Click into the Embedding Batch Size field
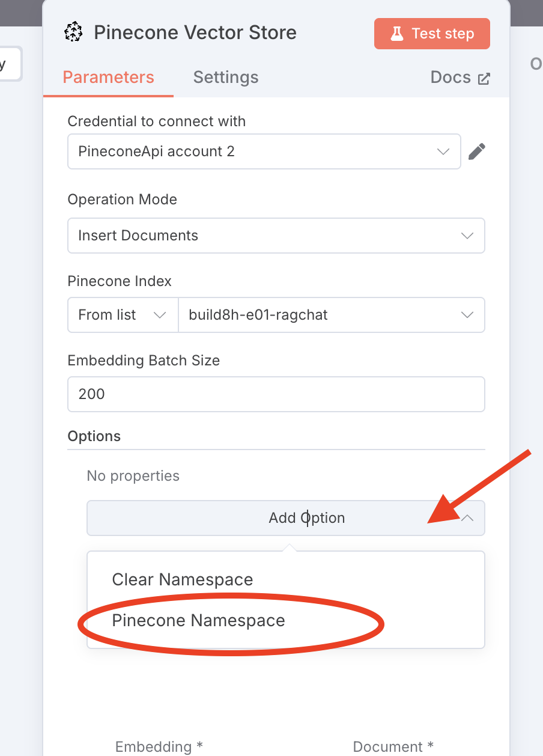The height and width of the screenshot is (756, 543). click(276, 394)
